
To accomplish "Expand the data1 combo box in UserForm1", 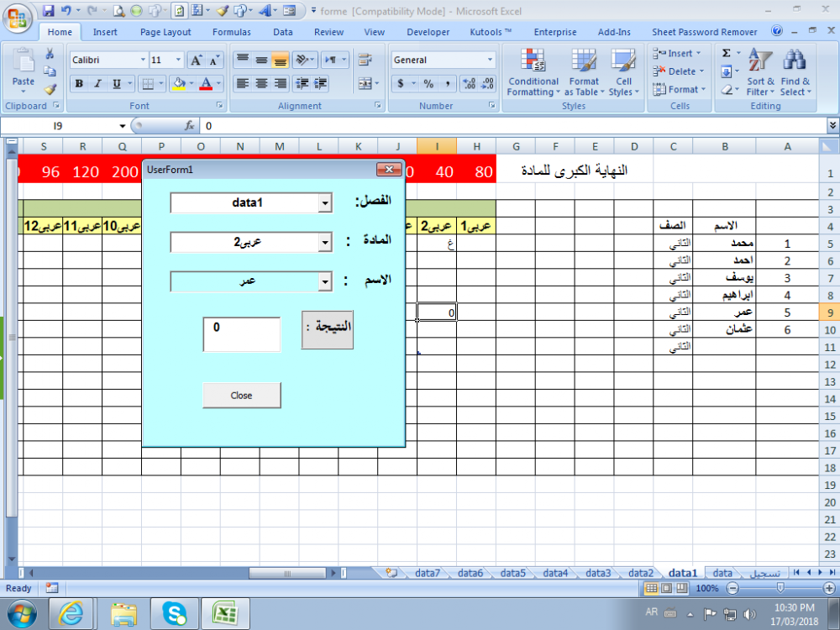I will coord(325,203).
